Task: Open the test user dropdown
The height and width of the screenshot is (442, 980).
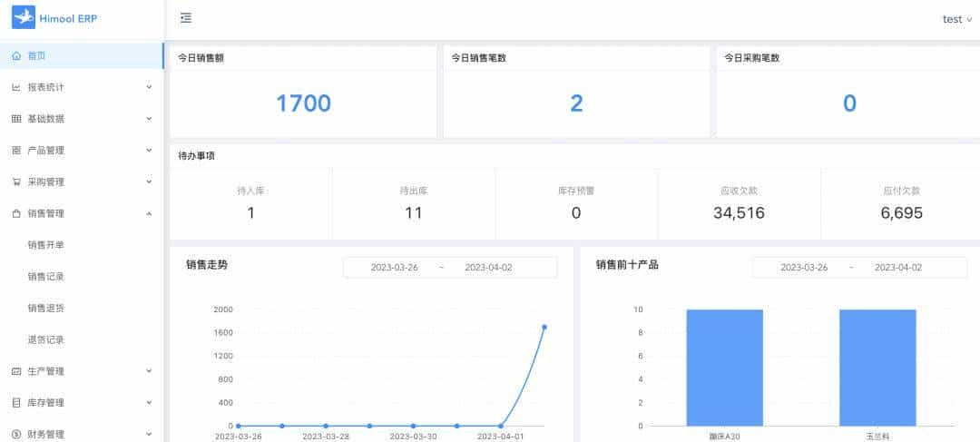Action: [x=957, y=19]
